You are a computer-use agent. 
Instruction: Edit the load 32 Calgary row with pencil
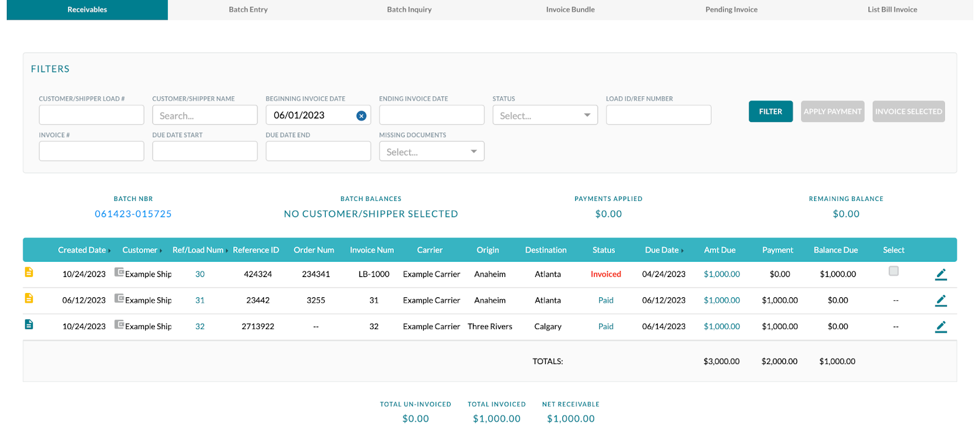point(941,327)
